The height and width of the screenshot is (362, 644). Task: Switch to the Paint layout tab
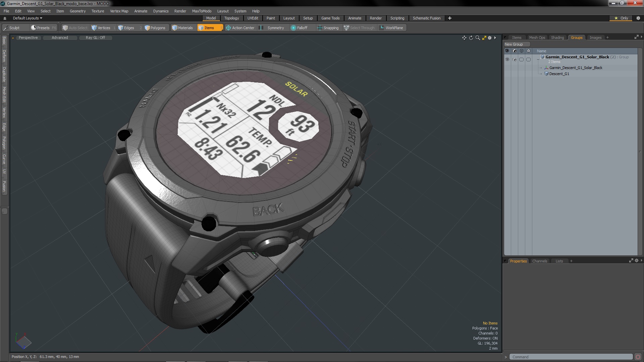tap(271, 18)
